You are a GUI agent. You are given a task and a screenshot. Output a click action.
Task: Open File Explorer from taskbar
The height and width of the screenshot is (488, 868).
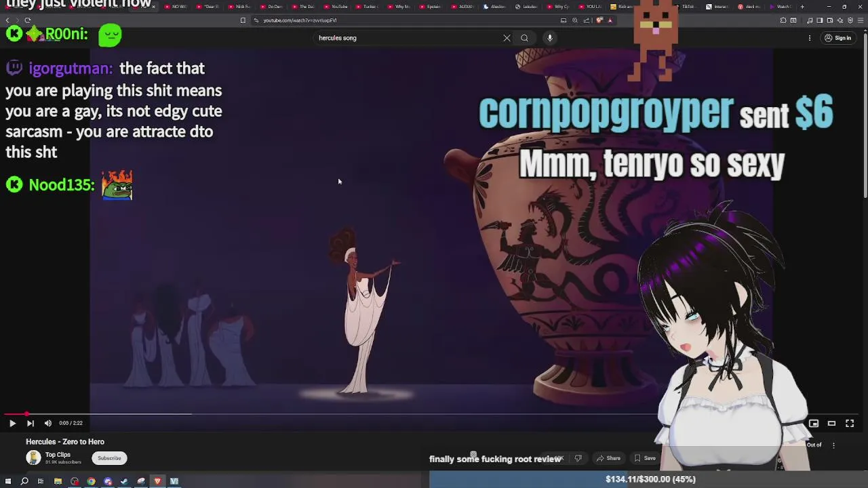point(58,481)
